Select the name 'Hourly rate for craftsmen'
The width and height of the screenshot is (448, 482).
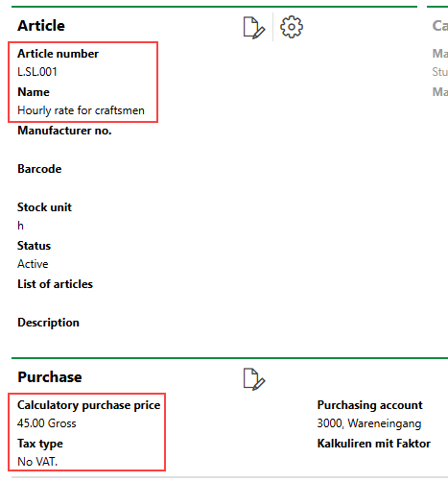tap(81, 110)
